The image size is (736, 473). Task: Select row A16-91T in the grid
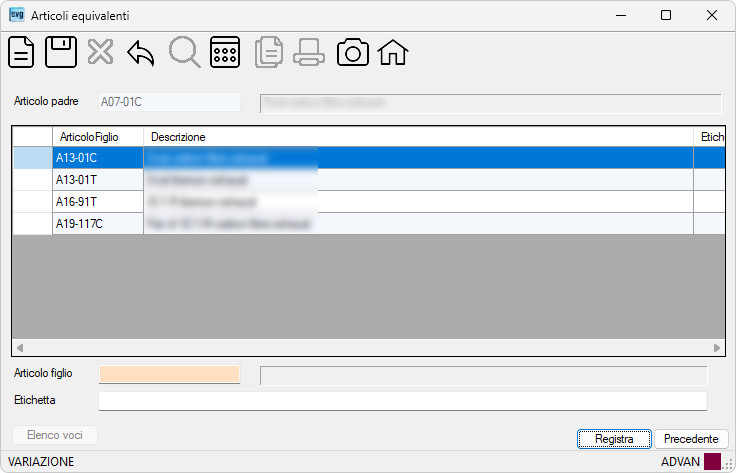[369, 202]
